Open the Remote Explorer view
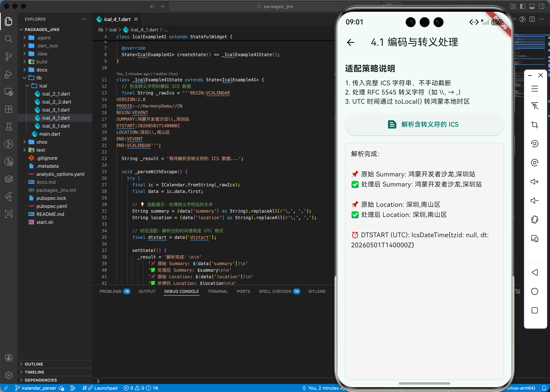The image size is (550, 392). [x=9, y=92]
